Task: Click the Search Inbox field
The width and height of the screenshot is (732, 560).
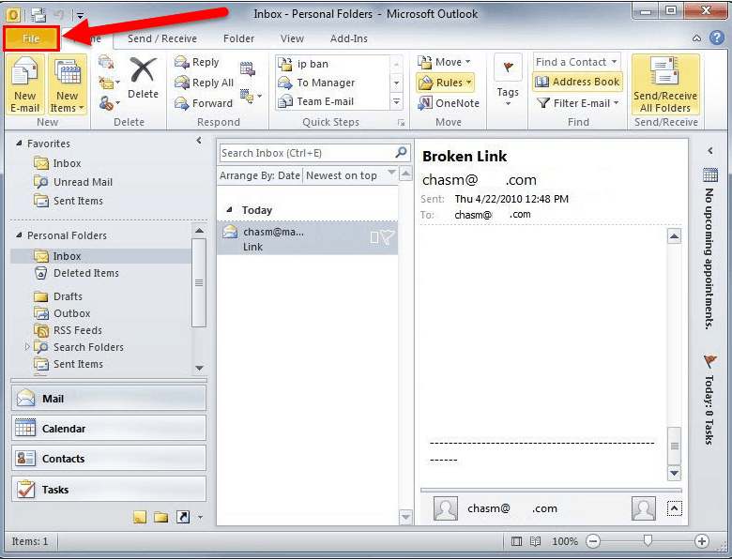Action: click(x=307, y=153)
